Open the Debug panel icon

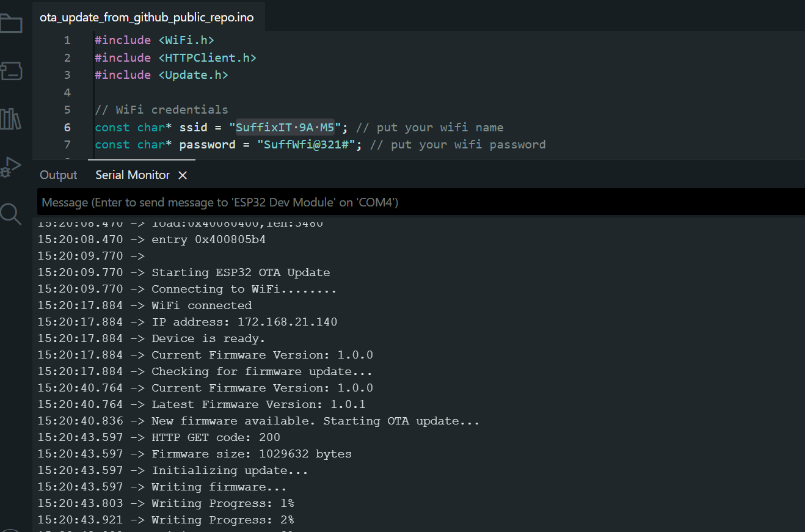coord(10,166)
